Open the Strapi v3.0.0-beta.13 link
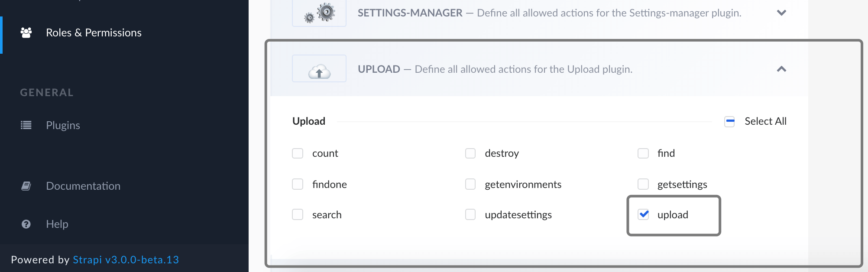 point(126,259)
